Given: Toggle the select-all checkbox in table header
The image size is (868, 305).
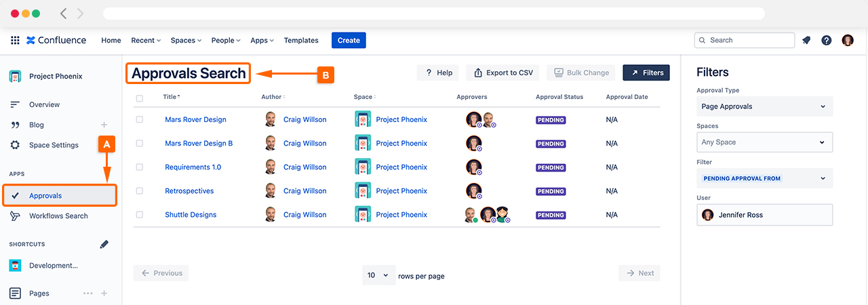Looking at the screenshot, I should (x=140, y=98).
